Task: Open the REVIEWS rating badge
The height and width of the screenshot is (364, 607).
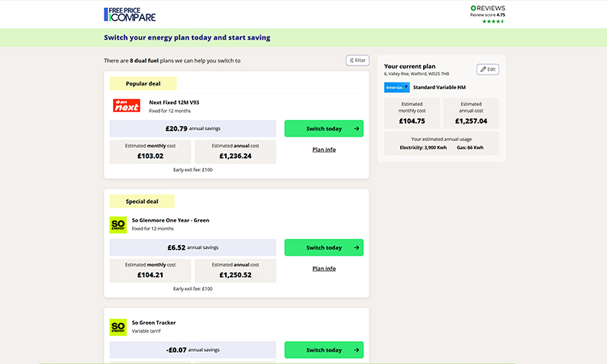Action: [487, 8]
